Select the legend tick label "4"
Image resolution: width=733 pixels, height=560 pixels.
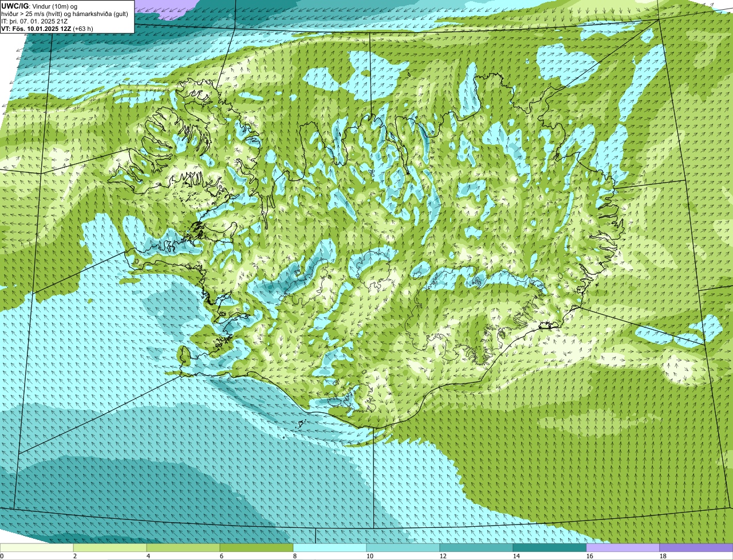tap(148, 556)
